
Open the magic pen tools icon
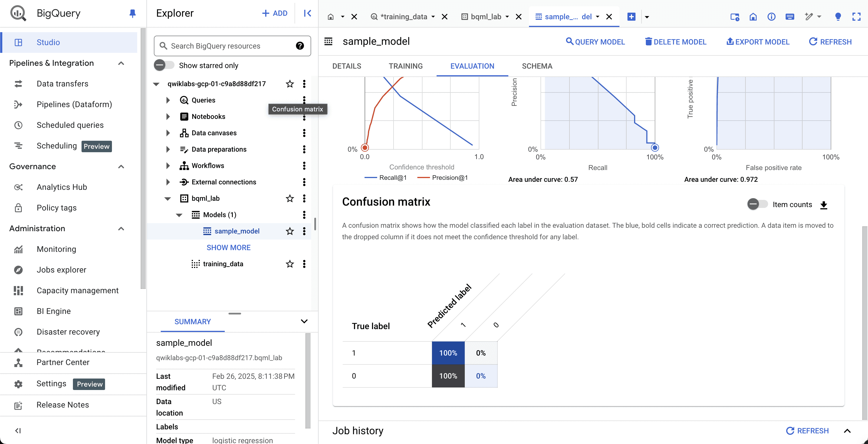(809, 17)
